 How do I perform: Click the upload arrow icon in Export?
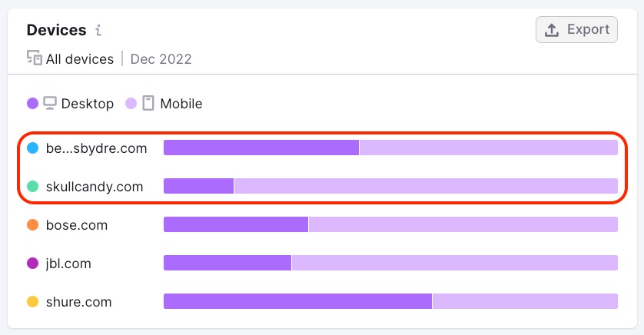(552, 30)
